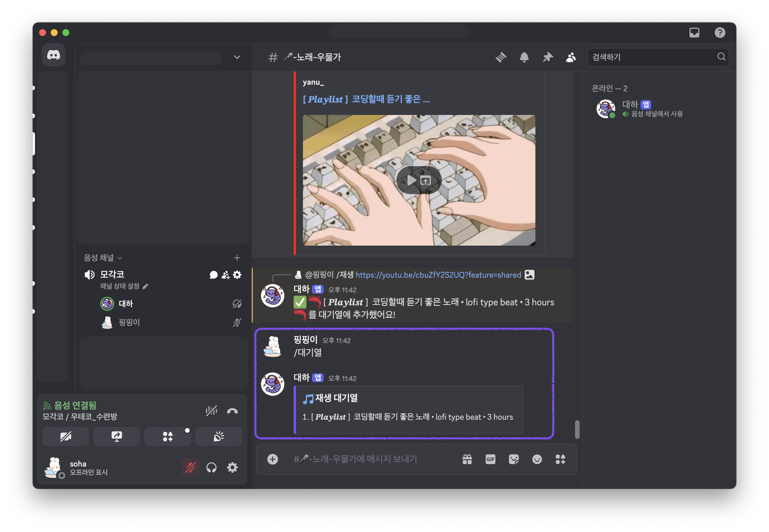Toggle microphone mute button

pyautogui.click(x=191, y=468)
